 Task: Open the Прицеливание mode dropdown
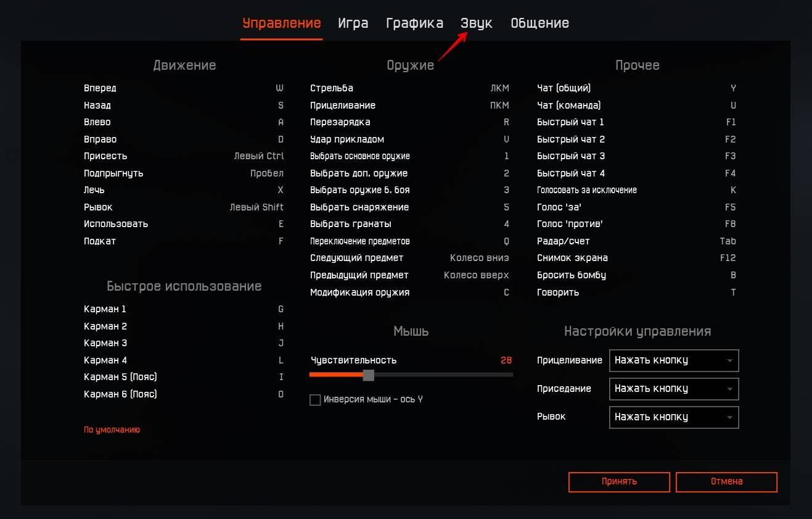(673, 360)
